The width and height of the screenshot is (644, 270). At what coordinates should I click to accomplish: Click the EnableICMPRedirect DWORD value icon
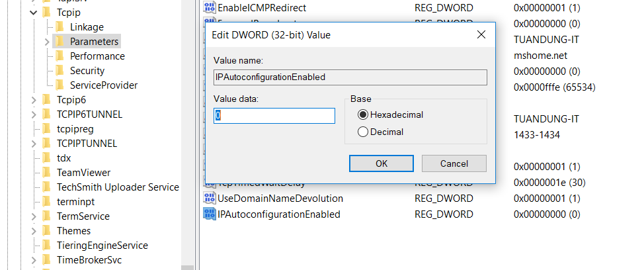pos(210,8)
